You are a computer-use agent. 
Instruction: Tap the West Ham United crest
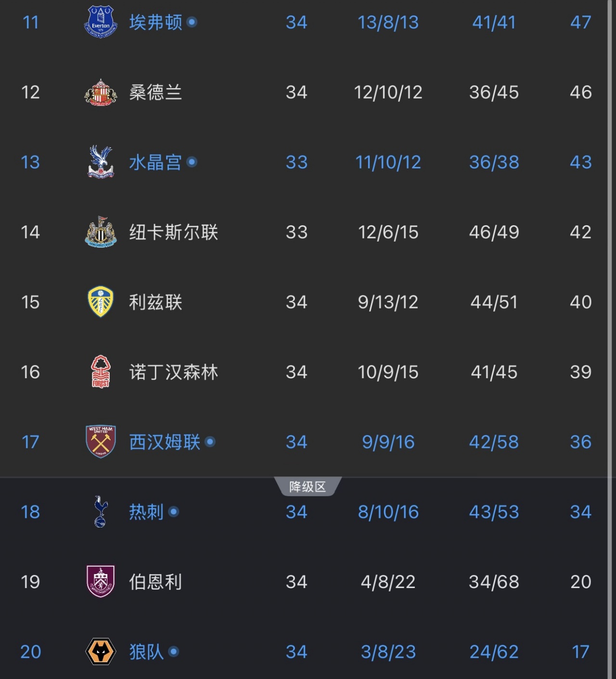101,442
